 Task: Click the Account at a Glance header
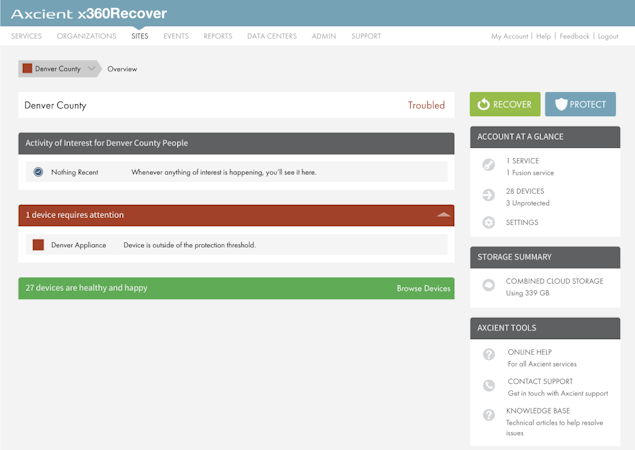click(545, 137)
